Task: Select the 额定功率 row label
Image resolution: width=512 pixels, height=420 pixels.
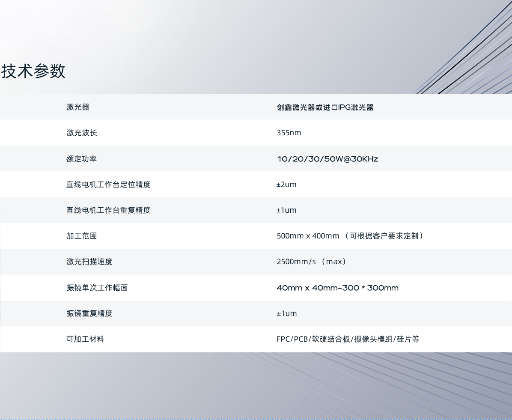Action: (x=81, y=158)
